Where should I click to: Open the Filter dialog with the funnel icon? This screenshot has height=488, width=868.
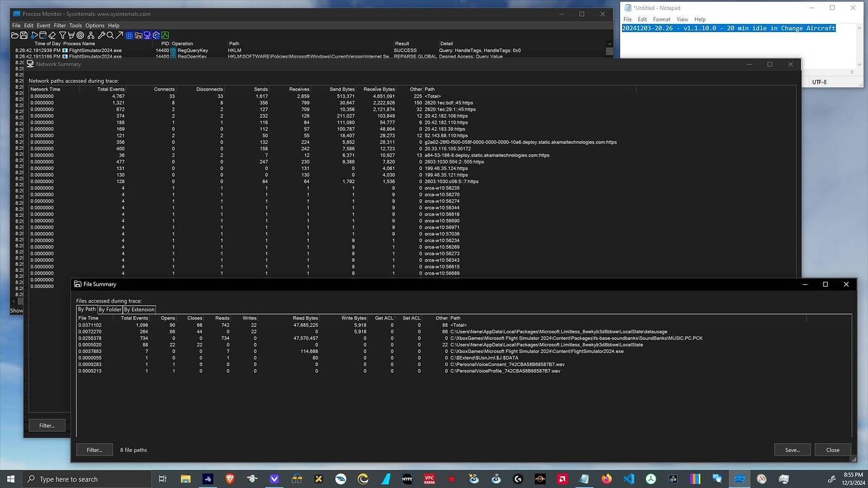point(63,35)
